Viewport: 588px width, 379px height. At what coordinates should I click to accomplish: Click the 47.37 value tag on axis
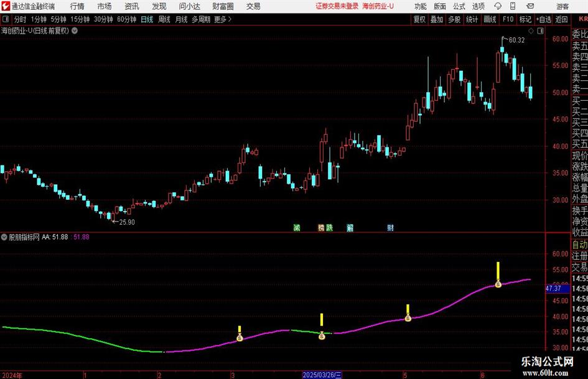click(x=558, y=288)
